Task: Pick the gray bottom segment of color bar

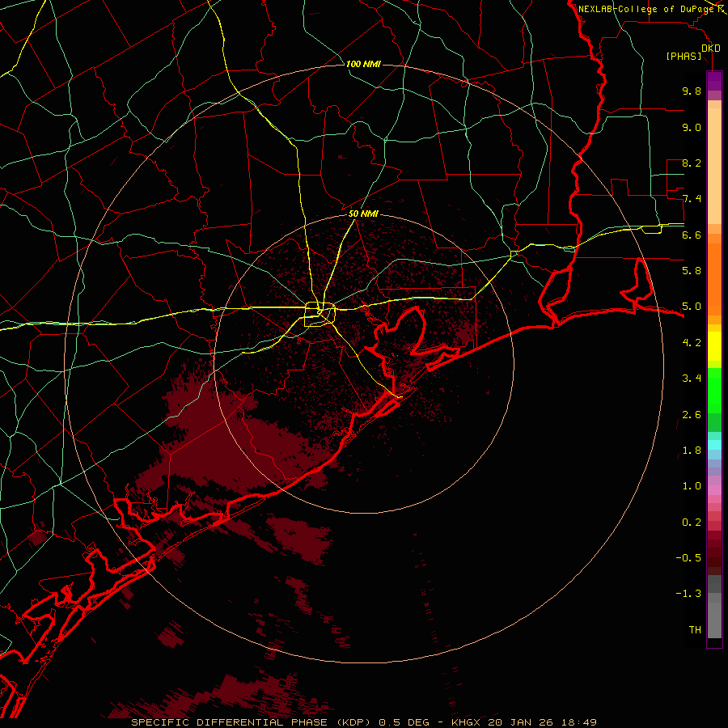Action: coord(714,620)
